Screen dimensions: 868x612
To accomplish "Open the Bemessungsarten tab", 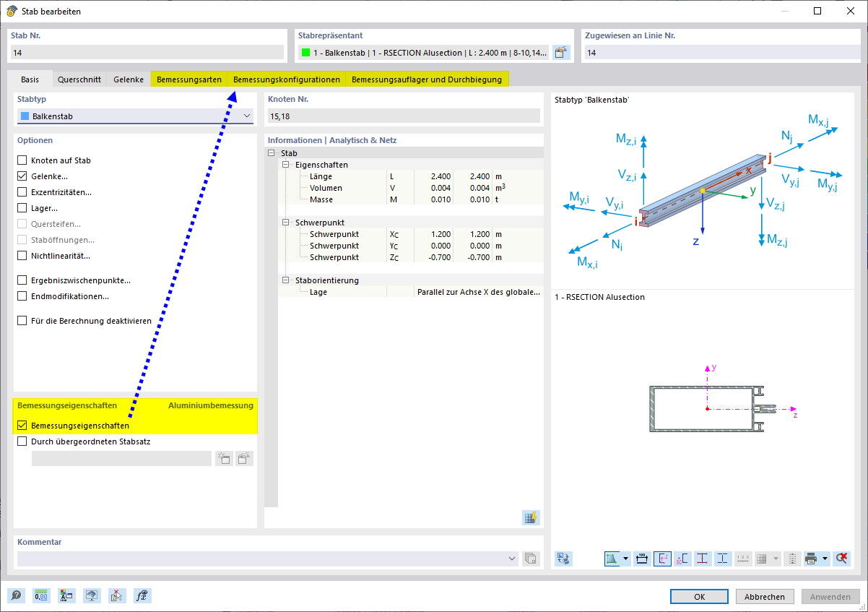I will coord(189,79).
